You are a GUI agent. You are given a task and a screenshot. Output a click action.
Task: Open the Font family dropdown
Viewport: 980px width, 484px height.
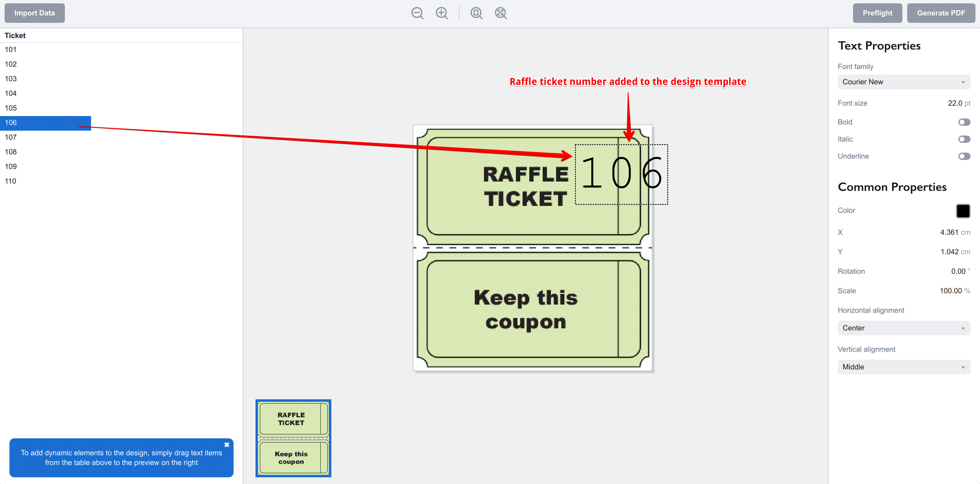click(904, 81)
